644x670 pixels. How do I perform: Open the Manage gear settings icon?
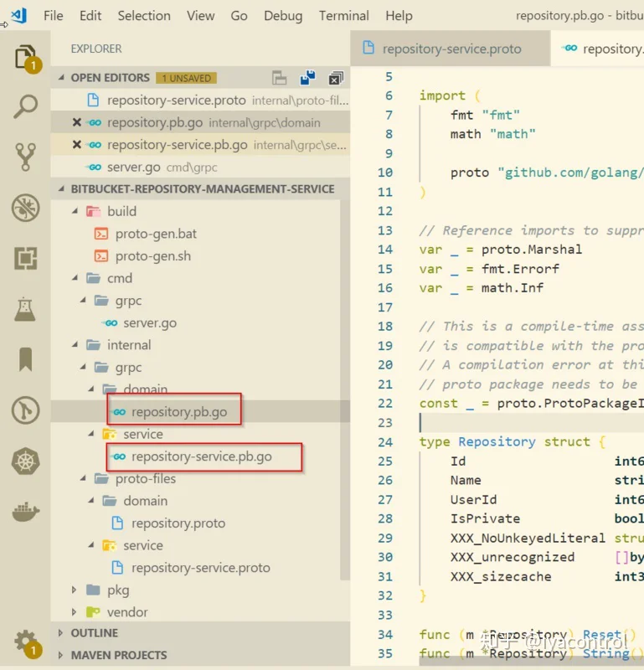pos(26,642)
